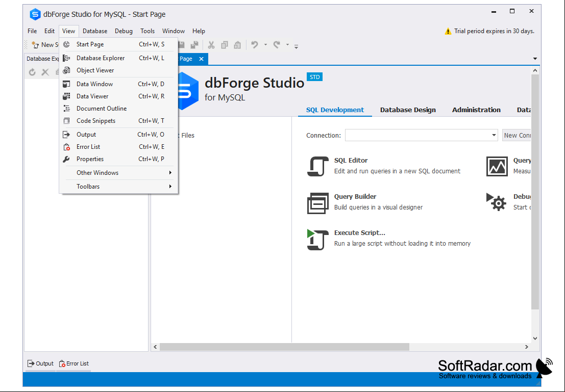
Task: Click the Object Viewer menu icon
Action: pyautogui.click(x=66, y=70)
